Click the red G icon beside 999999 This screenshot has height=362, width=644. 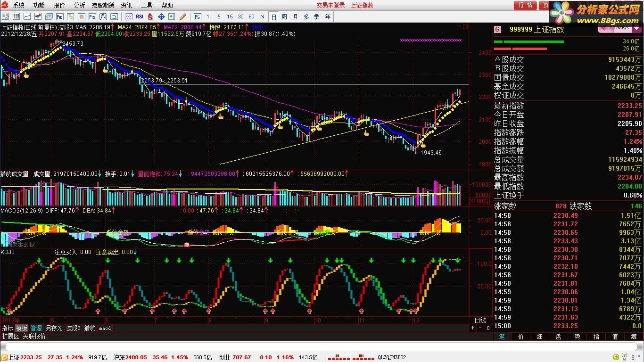(x=497, y=29)
